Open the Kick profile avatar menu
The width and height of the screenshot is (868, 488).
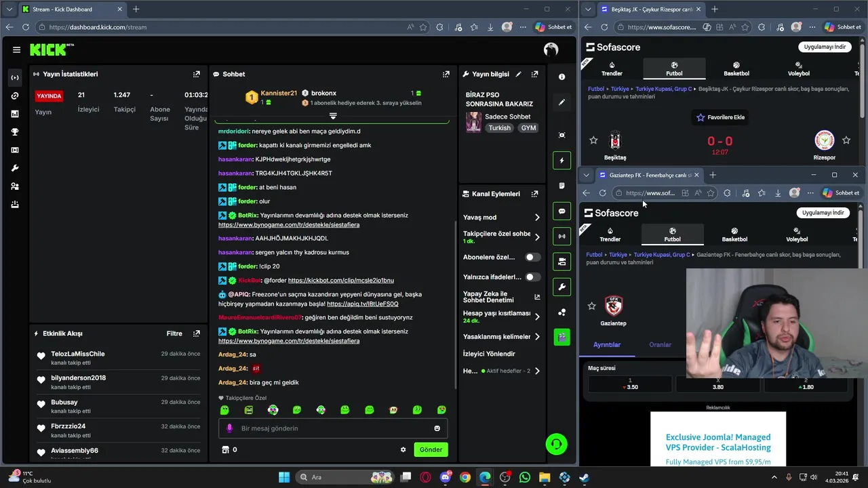[551, 49]
